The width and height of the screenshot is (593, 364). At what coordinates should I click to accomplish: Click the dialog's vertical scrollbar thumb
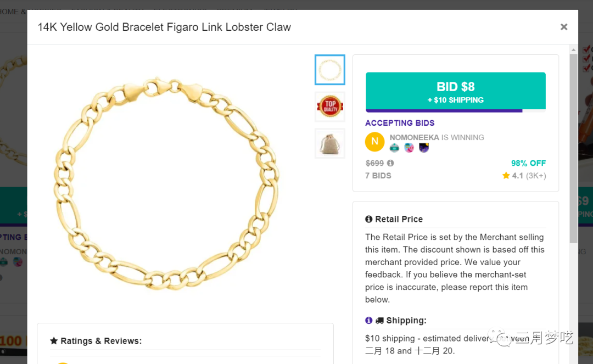coord(573,148)
